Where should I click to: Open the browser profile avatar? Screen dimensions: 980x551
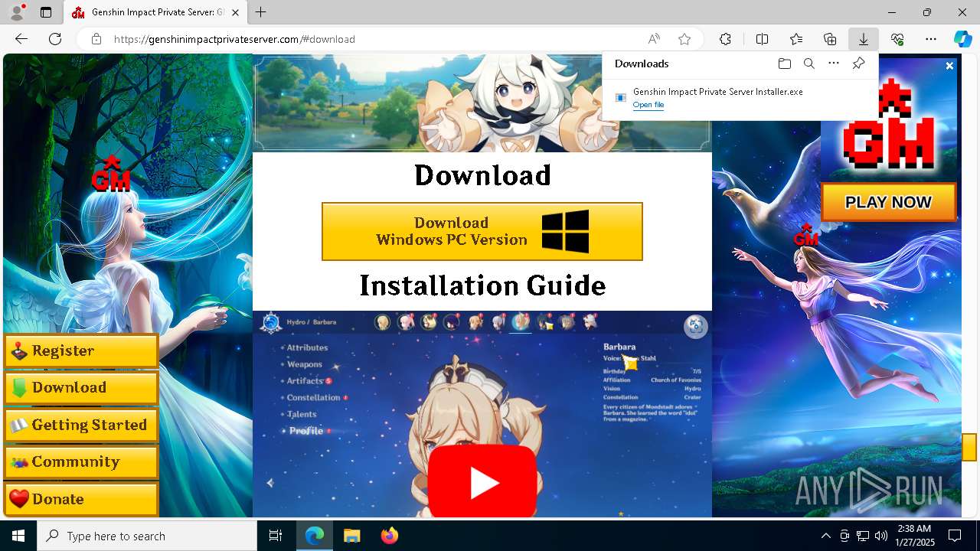[x=17, y=12]
